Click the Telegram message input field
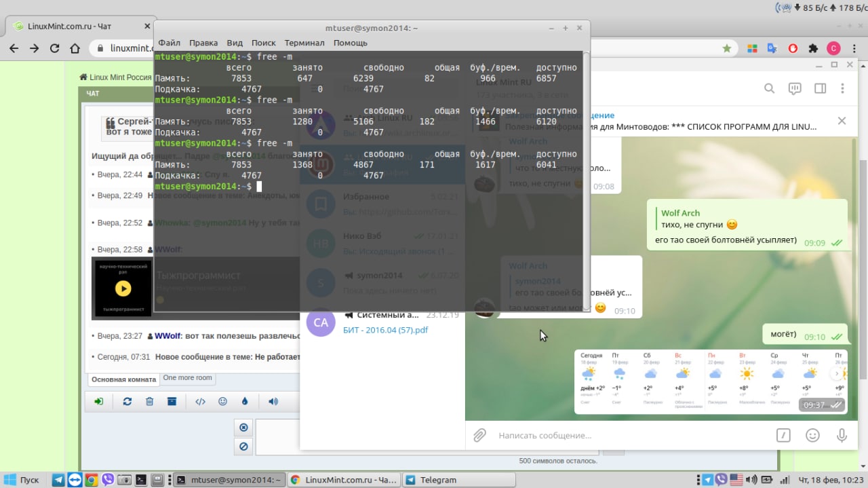Screen dimensions: 868x488 pos(631,435)
